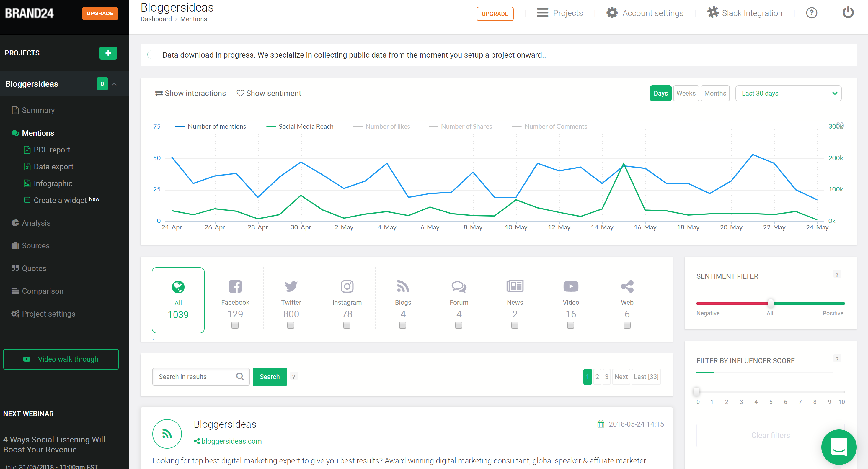Click the green Search button

click(270, 376)
